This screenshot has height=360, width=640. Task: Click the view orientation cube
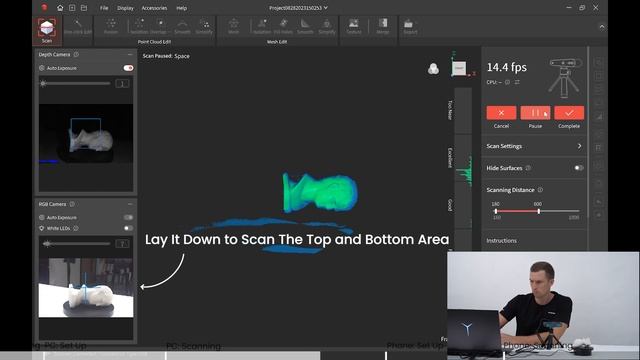tap(459, 68)
